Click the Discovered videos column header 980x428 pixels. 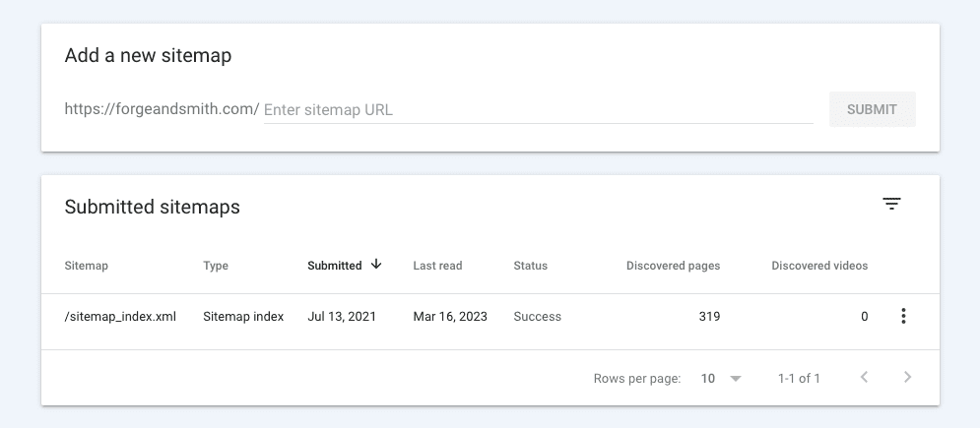point(819,266)
